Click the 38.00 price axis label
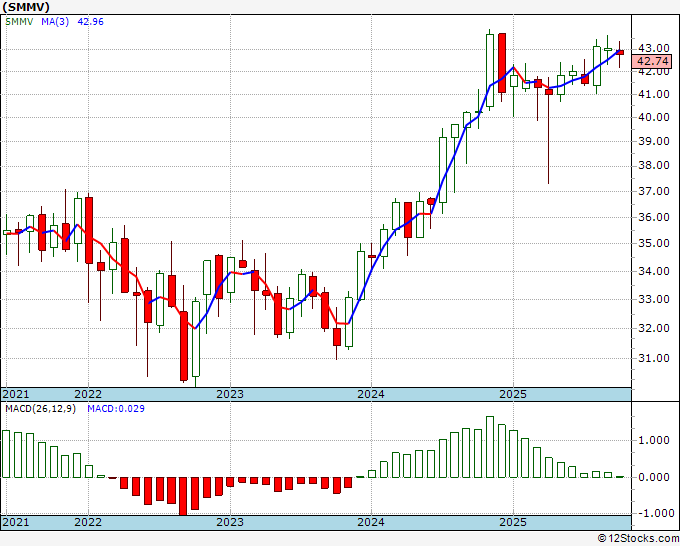 pyautogui.click(x=654, y=166)
